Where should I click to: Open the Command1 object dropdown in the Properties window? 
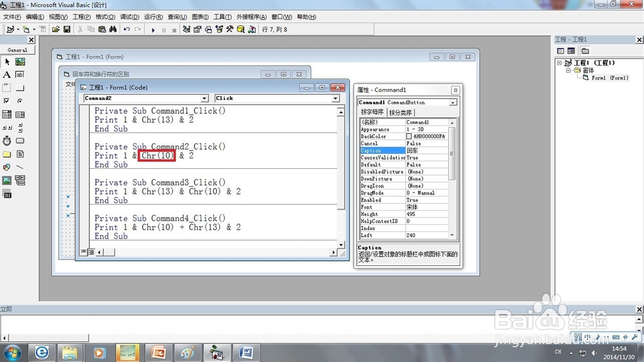click(453, 102)
